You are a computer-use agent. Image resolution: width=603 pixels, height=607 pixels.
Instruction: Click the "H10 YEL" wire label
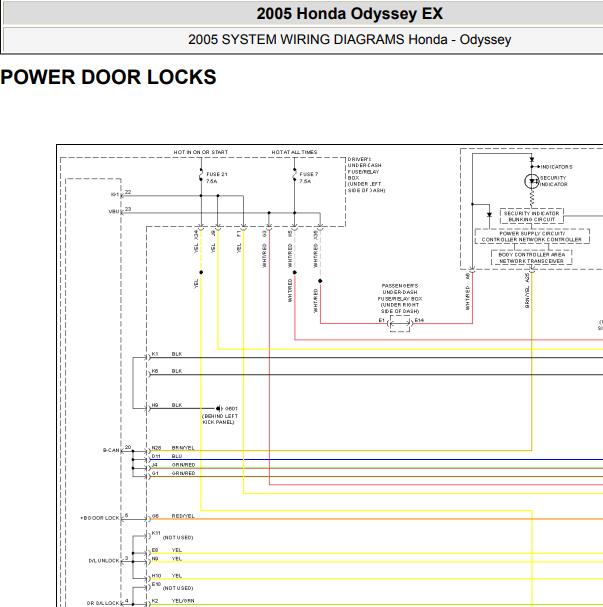click(x=166, y=576)
